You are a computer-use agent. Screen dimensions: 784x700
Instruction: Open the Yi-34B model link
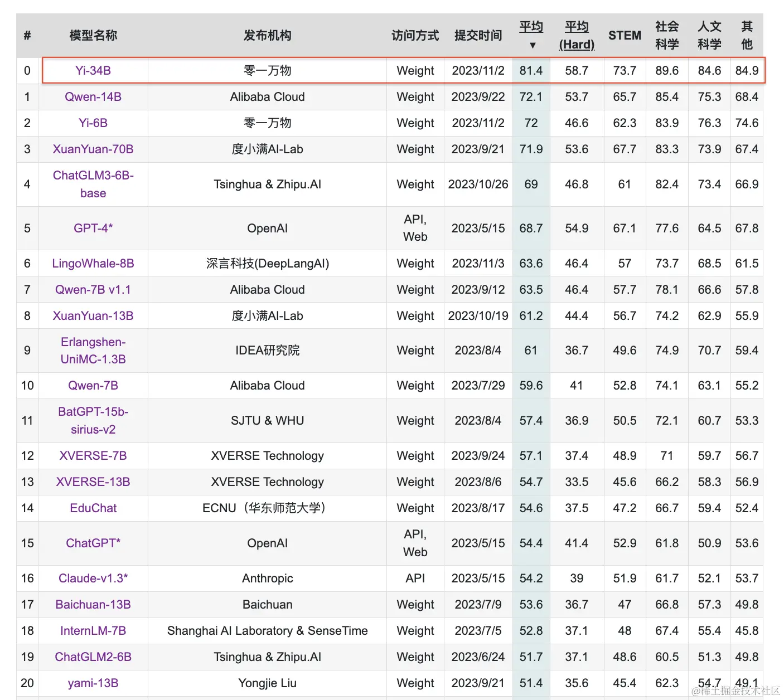[93, 71]
